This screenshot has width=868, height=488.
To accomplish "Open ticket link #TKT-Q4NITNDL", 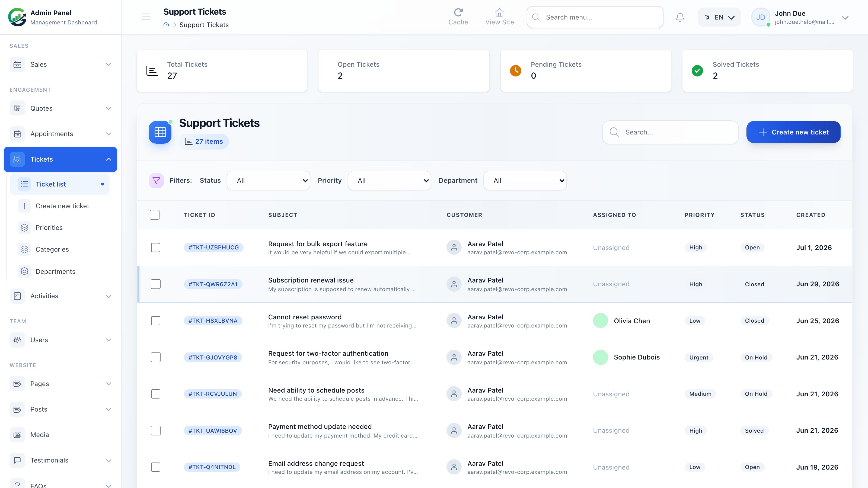I will (212, 467).
